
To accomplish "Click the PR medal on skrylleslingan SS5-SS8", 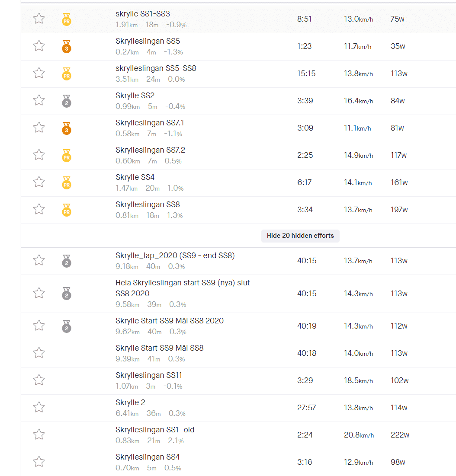I will [x=67, y=74].
